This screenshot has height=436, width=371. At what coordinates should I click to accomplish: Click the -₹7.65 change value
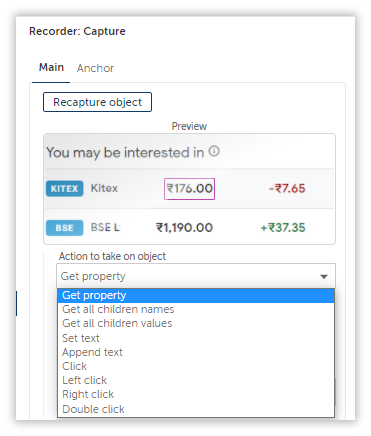coord(287,188)
